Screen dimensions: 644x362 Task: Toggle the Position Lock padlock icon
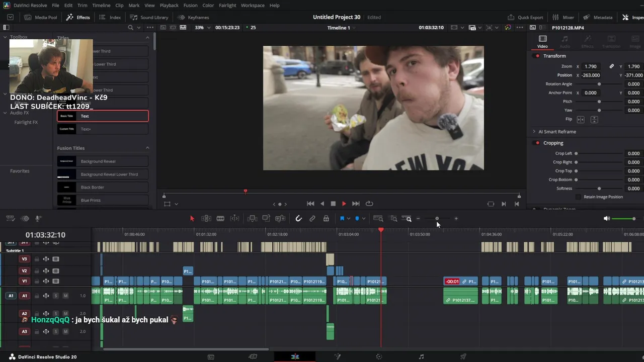(326, 219)
